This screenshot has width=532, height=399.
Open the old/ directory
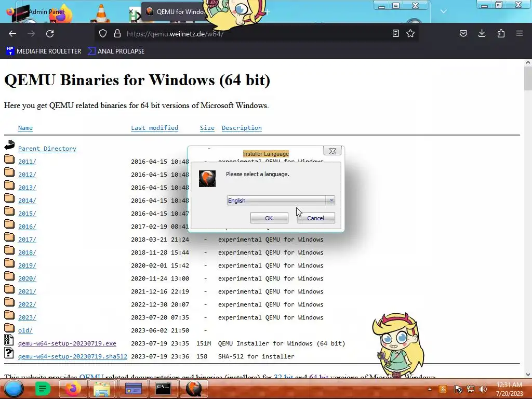pos(25,330)
